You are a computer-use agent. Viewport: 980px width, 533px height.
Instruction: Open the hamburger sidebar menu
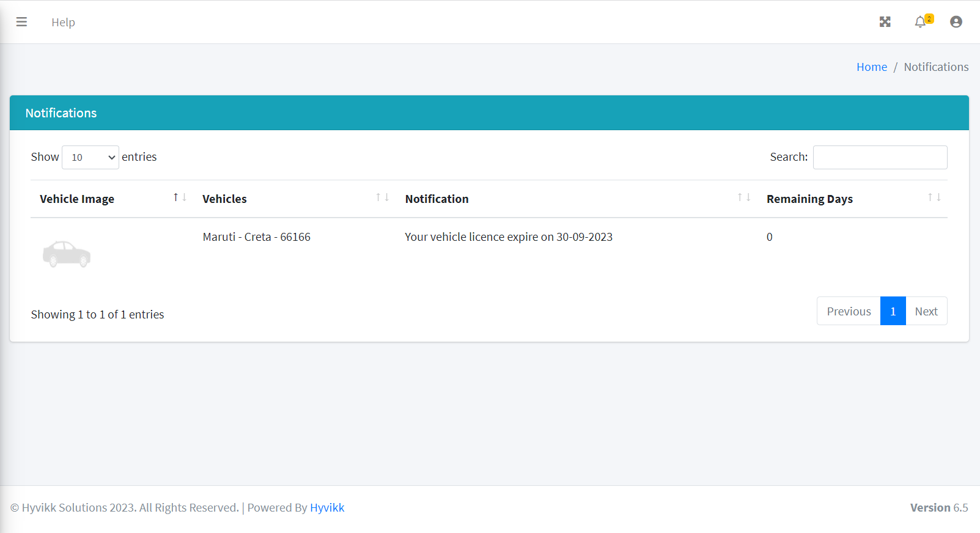point(21,22)
